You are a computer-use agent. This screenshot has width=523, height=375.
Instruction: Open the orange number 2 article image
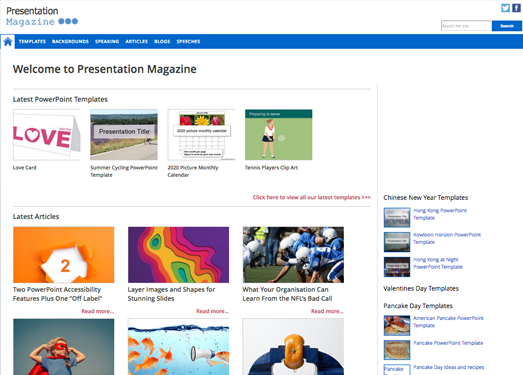(x=63, y=255)
